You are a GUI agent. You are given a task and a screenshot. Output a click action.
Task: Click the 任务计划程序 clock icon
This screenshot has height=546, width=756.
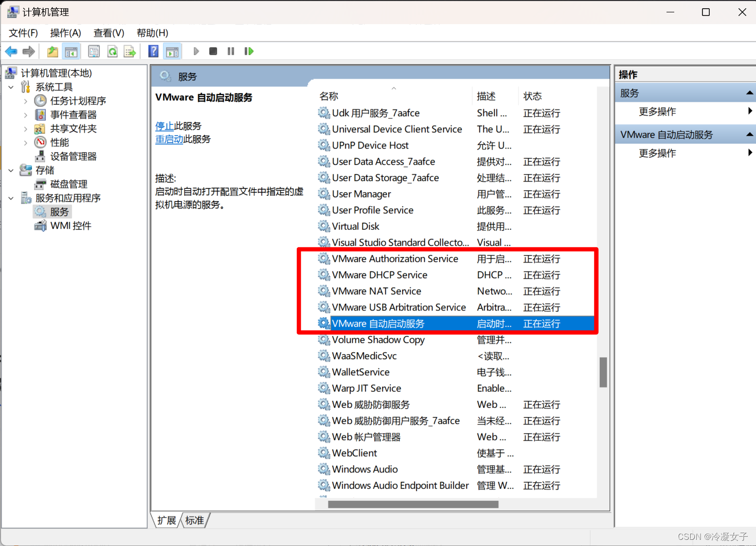[40, 101]
